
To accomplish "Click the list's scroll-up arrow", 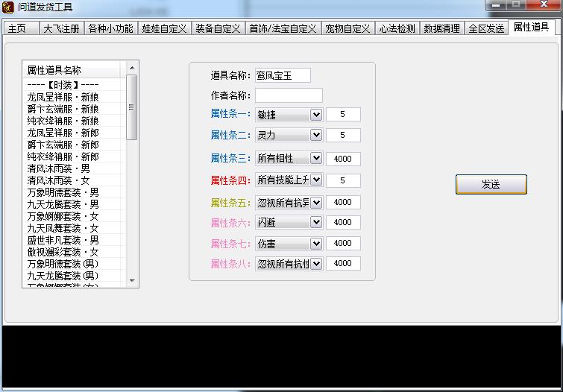I will (x=133, y=69).
